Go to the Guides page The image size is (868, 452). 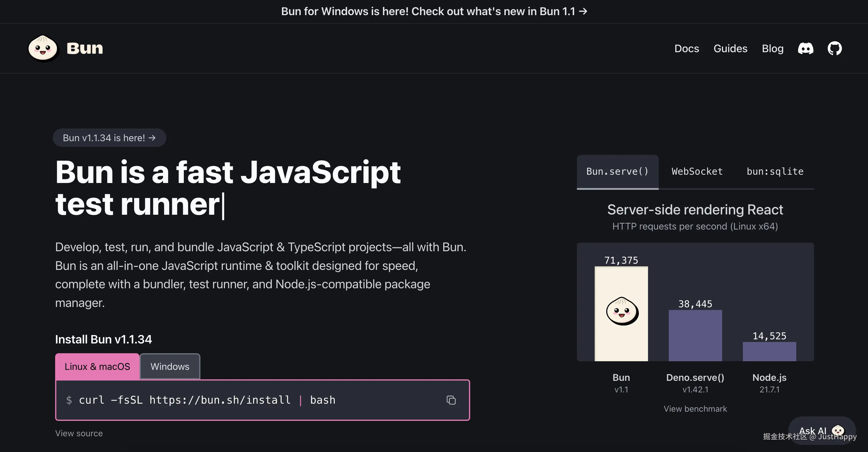[730, 49]
